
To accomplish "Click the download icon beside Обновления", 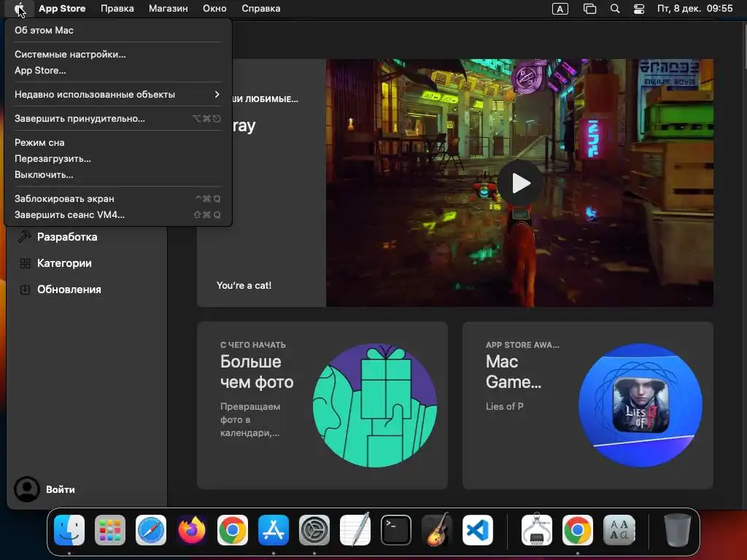I will tap(25, 289).
